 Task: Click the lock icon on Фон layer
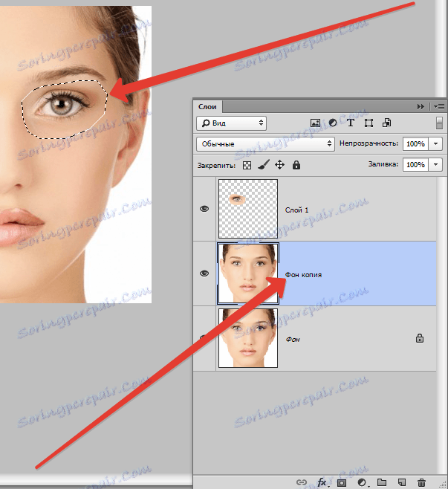[x=420, y=338]
